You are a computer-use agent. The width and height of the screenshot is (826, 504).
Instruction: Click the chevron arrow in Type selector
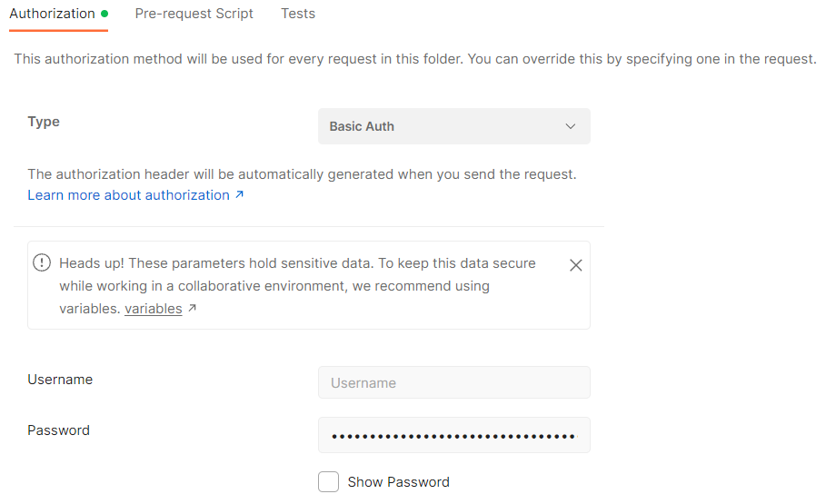(x=571, y=126)
